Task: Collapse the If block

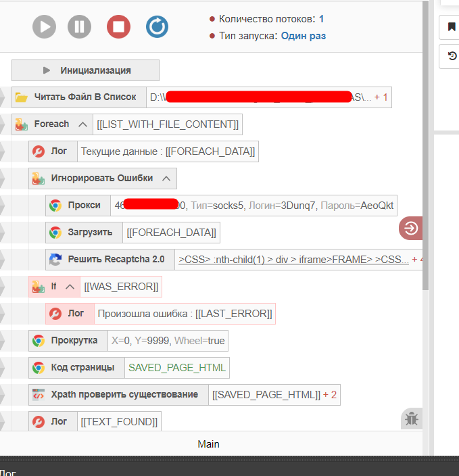Action: [69, 287]
